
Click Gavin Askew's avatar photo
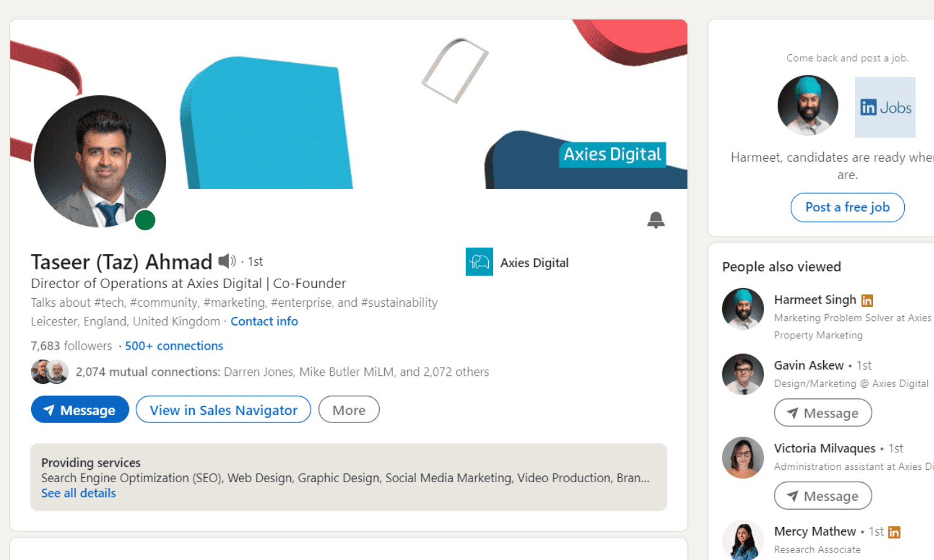[x=743, y=374]
